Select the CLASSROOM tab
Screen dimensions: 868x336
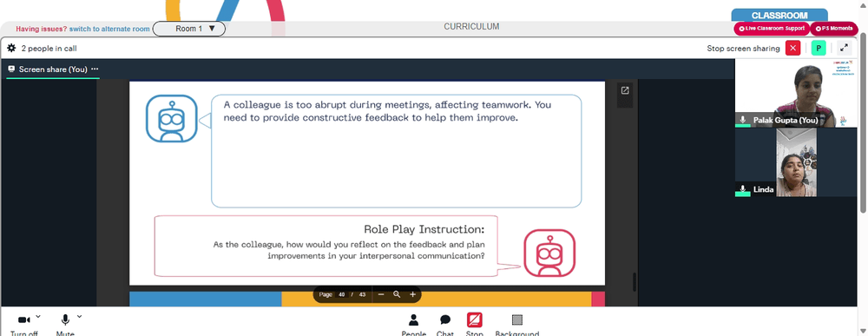pos(779,16)
